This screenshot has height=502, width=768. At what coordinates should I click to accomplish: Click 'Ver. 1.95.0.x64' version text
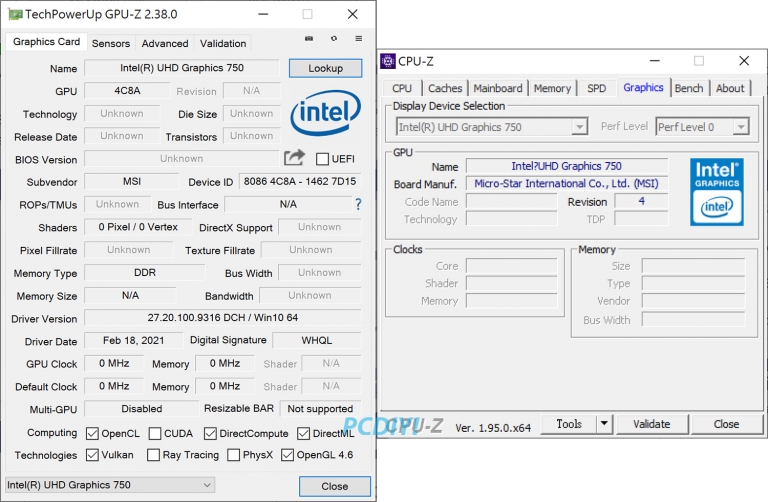[x=493, y=428]
